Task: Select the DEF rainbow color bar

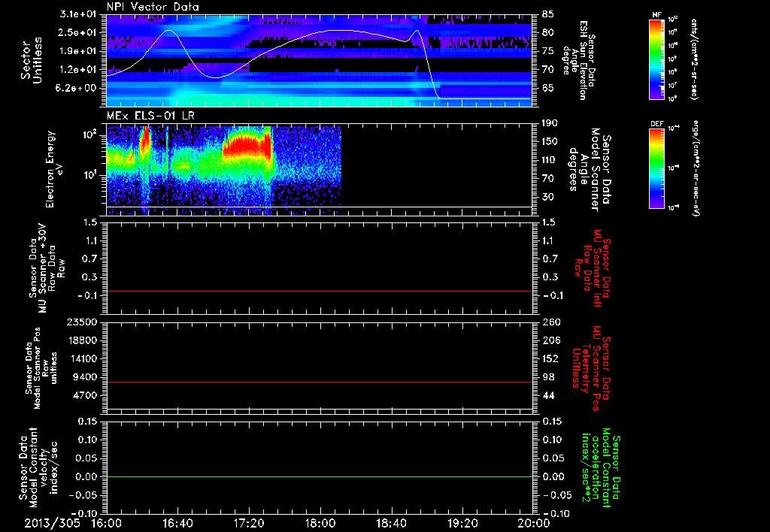Action: (x=657, y=168)
